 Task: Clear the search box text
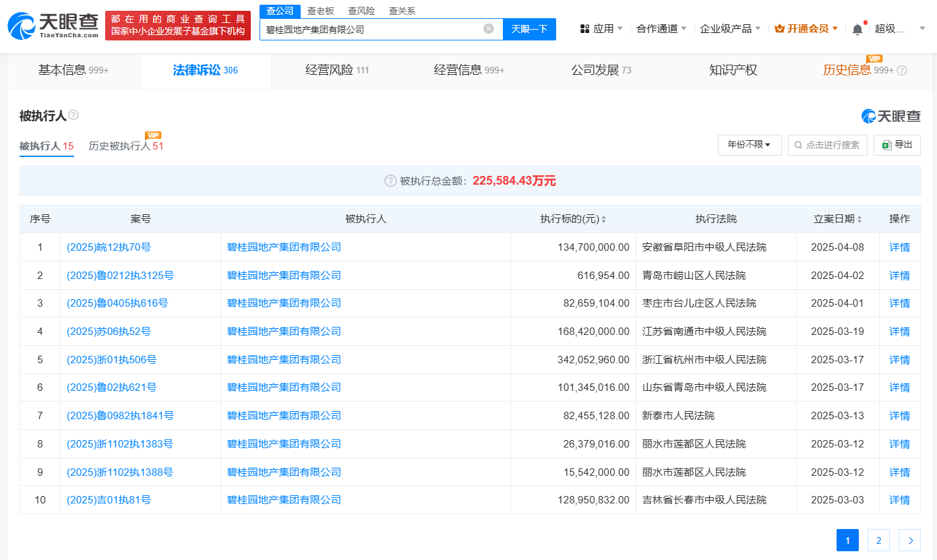coord(489,29)
